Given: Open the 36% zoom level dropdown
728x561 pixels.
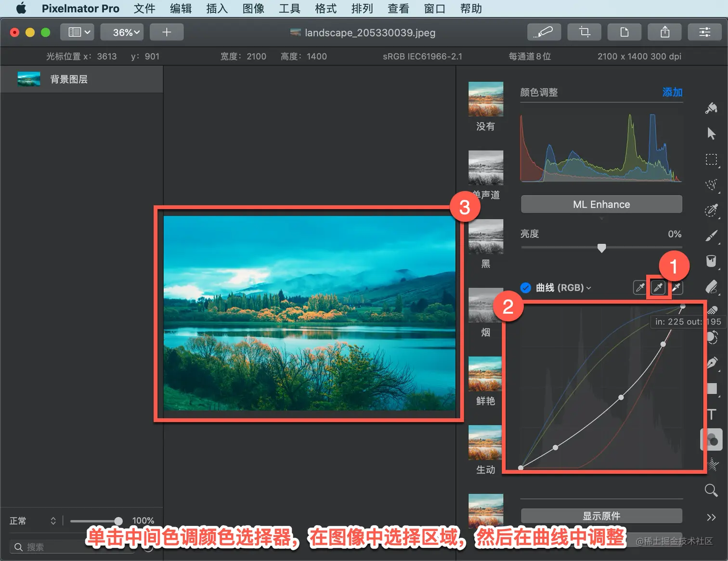Looking at the screenshot, I should click(x=122, y=32).
